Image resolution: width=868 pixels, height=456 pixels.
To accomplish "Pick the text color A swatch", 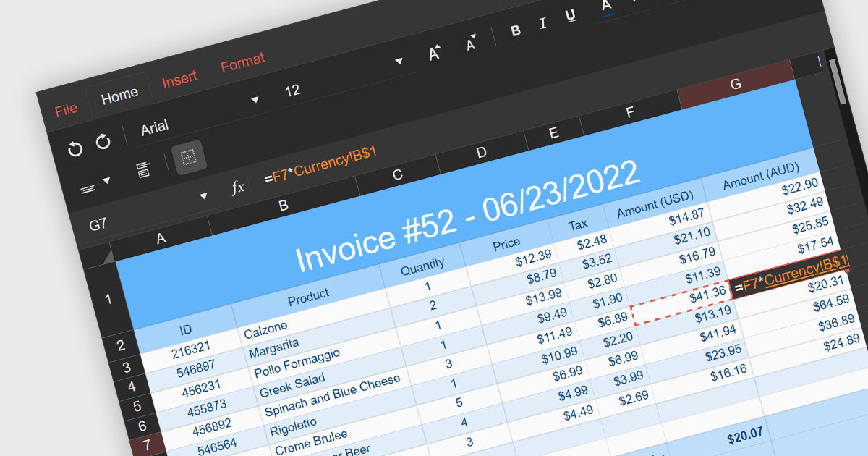I will [607, 7].
